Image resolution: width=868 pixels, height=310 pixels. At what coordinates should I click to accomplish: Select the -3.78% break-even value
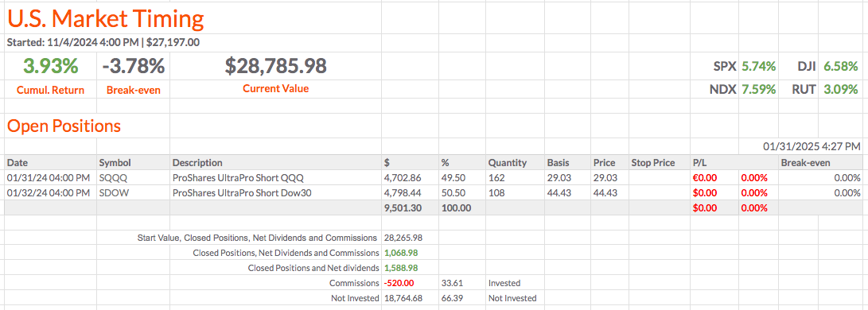click(134, 66)
